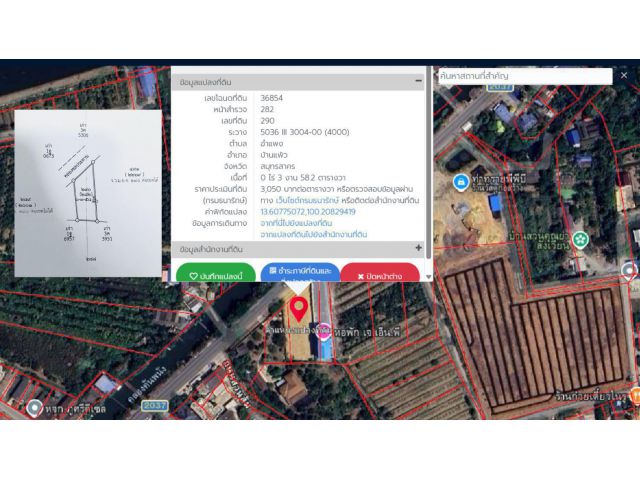Collapse the ข้อมูลแปลงที่ดิน section with minus icon

[418, 81]
